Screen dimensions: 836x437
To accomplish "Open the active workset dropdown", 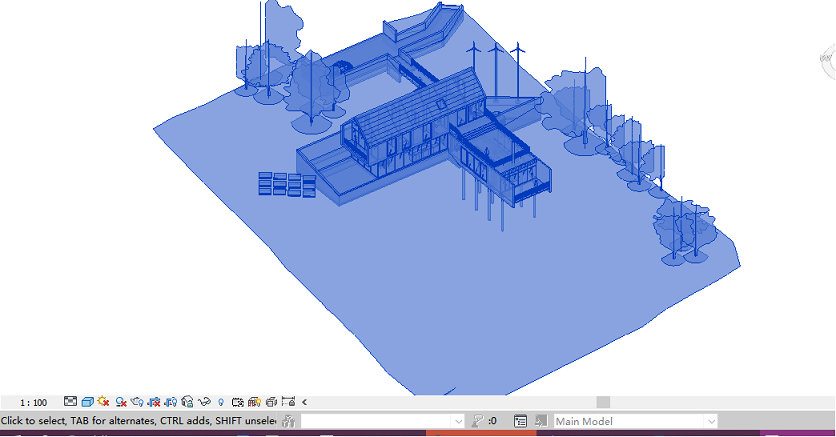I will [382, 422].
